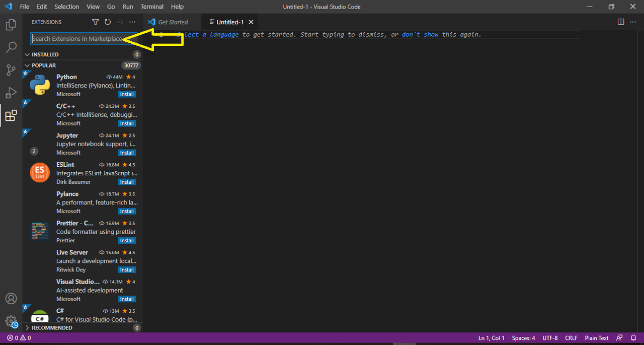Viewport: 644px width, 345px height.
Task: Click the CRLF end of line indicator
Action: tap(571, 338)
